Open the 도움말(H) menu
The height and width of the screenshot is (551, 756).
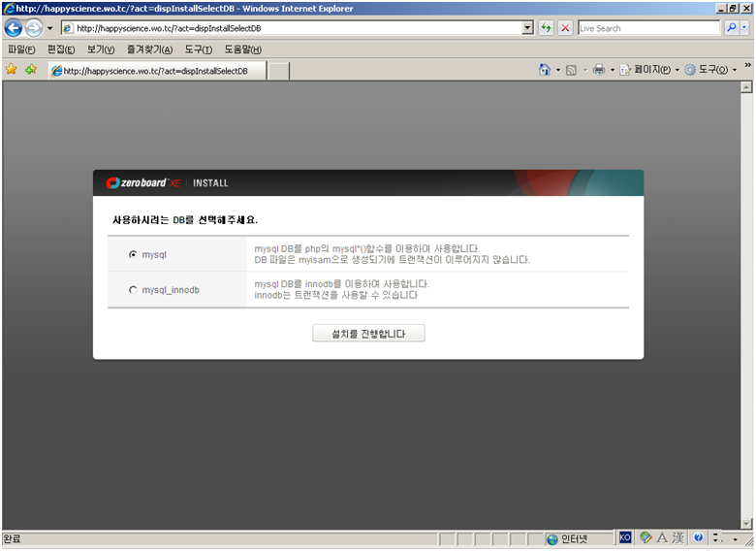tap(243, 49)
